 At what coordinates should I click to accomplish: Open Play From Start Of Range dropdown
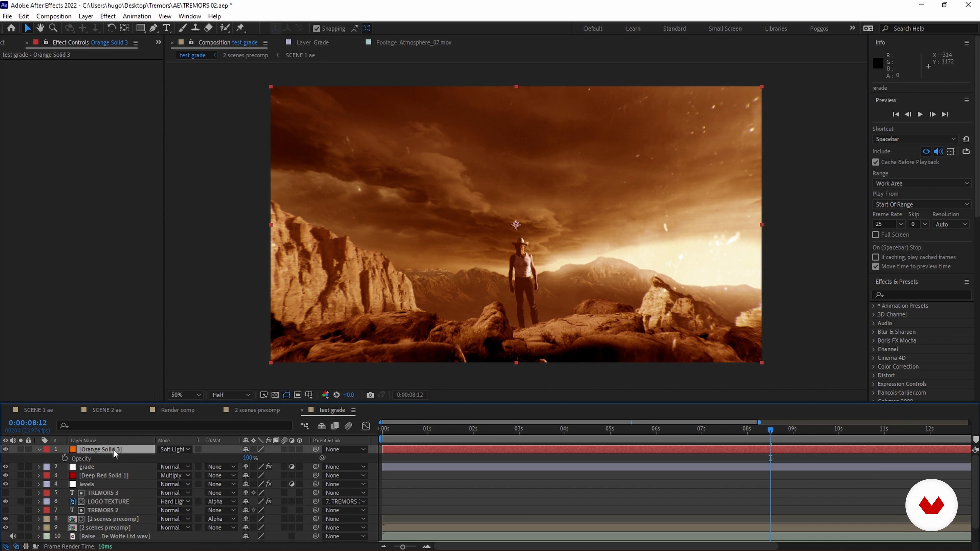pos(921,204)
